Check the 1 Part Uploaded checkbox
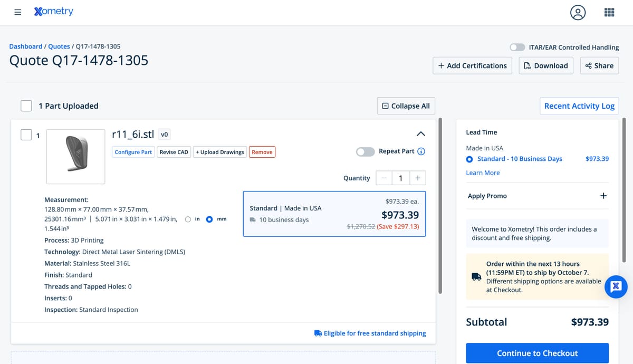This screenshot has height=364, width=633. pos(26,106)
